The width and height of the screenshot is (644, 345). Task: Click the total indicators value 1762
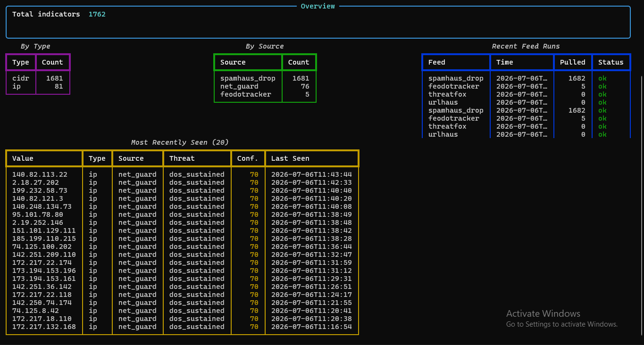[97, 14]
